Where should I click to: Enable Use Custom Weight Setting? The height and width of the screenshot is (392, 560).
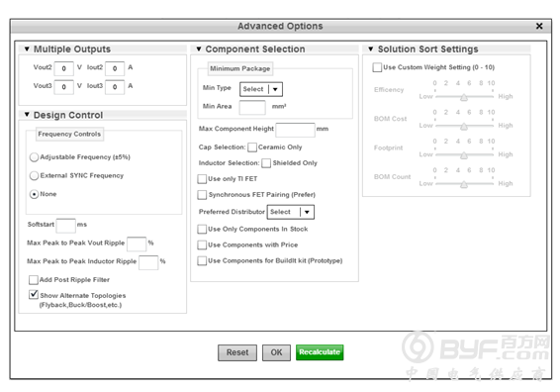(x=377, y=67)
